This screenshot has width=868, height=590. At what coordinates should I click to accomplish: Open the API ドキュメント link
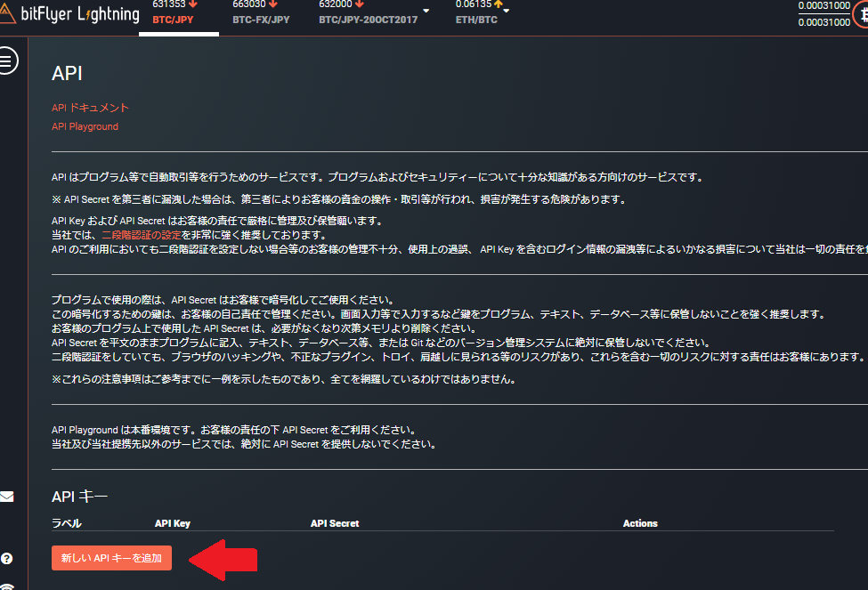[90, 108]
